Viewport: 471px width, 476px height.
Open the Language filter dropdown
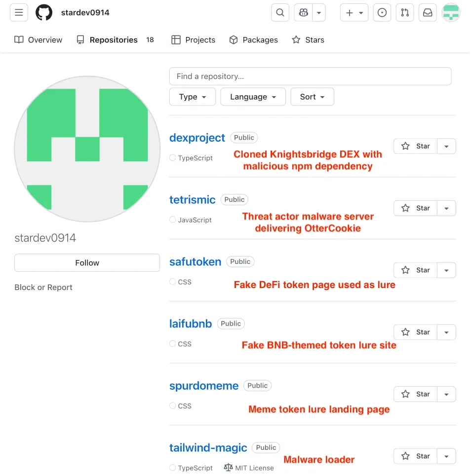[253, 97]
